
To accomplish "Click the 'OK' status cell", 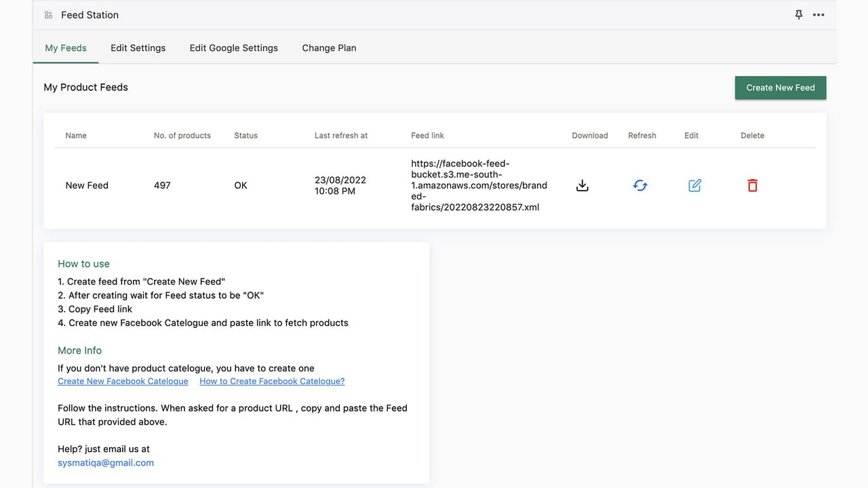I will point(241,186).
